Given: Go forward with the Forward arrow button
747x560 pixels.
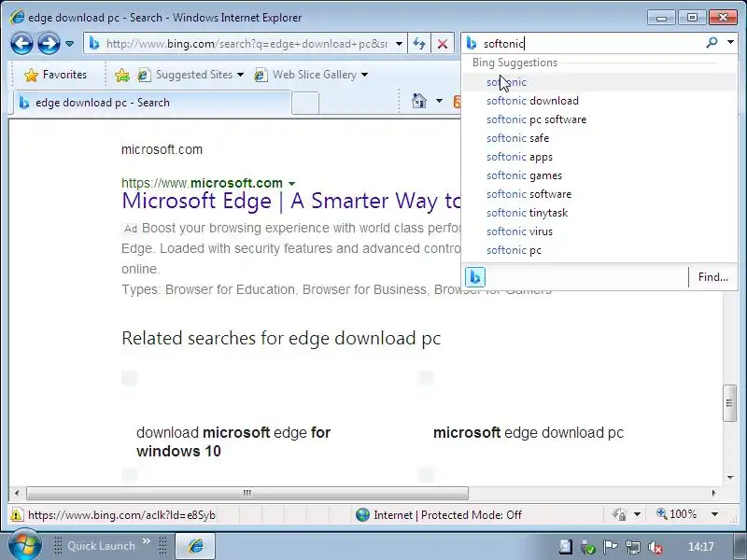Looking at the screenshot, I should tap(49, 44).
